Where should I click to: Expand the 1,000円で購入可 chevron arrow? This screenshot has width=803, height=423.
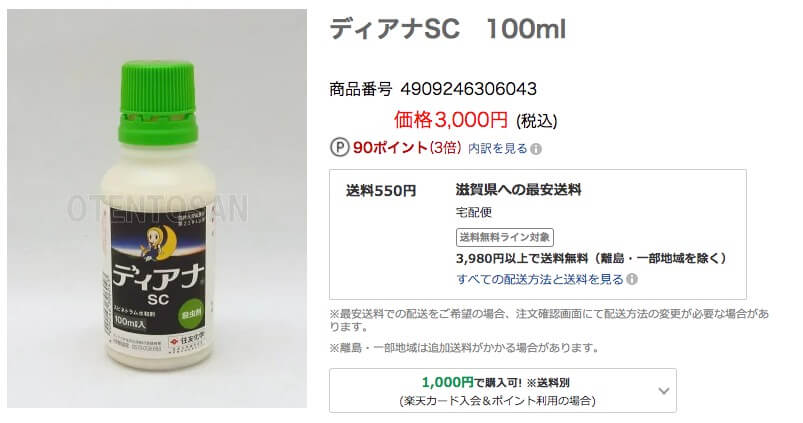664,391
